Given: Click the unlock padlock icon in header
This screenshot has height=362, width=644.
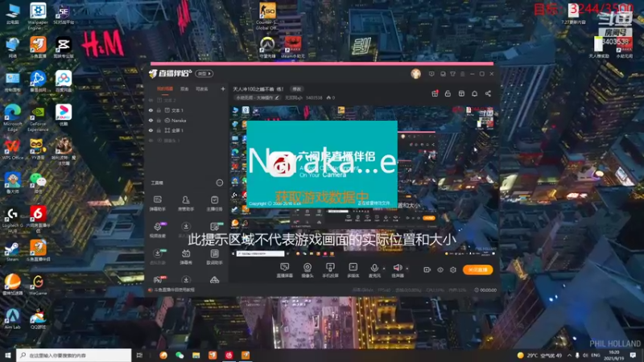Looking at the screenshot, I should click(x=448, y=93).
